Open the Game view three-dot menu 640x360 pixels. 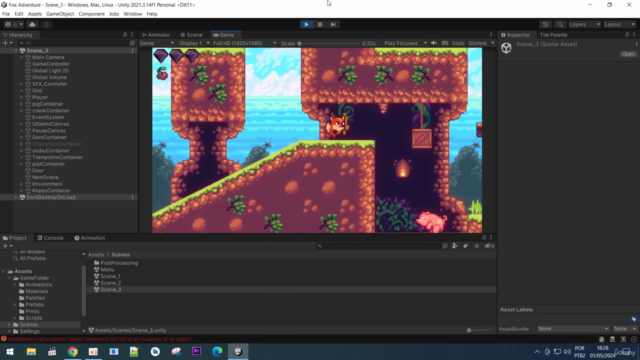coord(491,35)
